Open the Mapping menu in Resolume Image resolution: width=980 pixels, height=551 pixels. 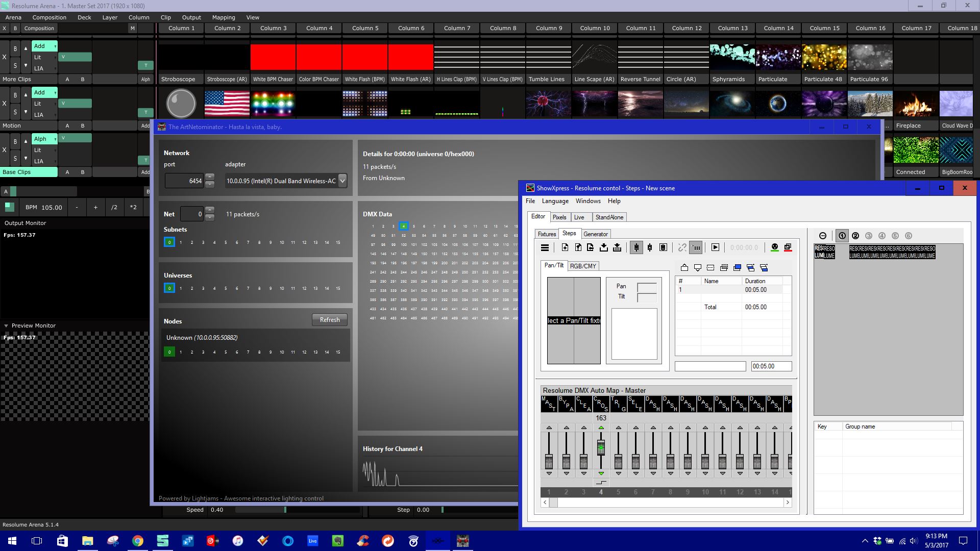[x=224, y=17]
